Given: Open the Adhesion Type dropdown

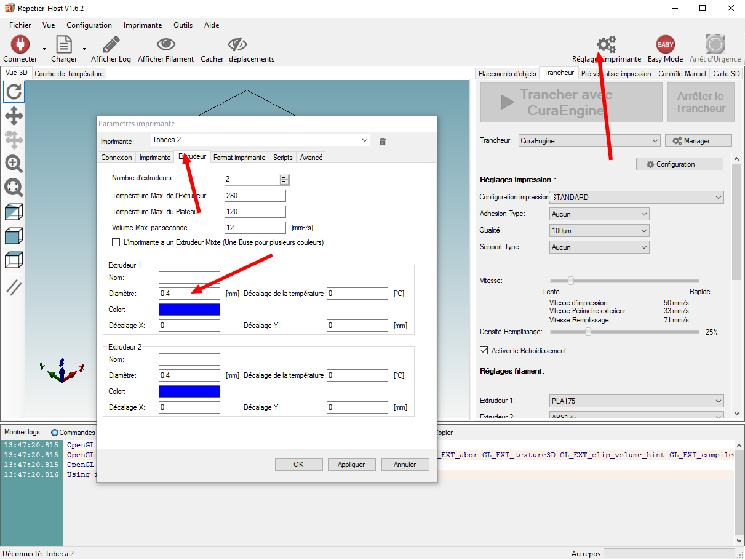Looking at the screenshot, I should 599,214.
